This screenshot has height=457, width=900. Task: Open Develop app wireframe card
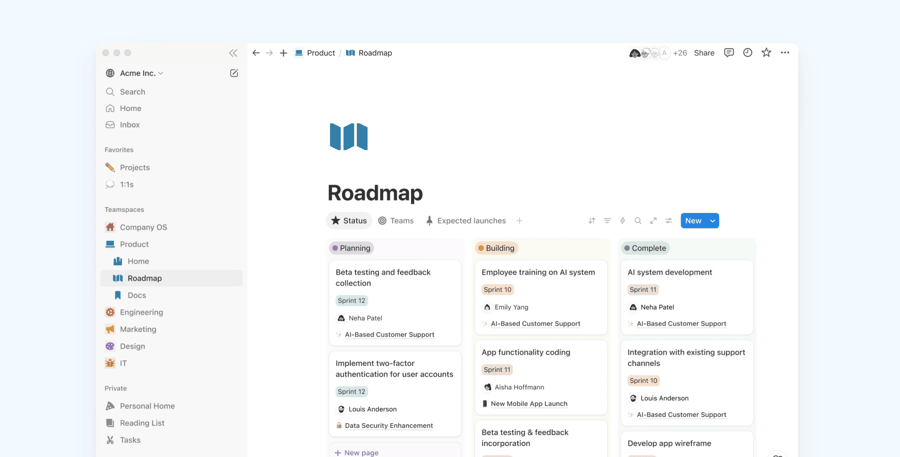coord(687,444)
